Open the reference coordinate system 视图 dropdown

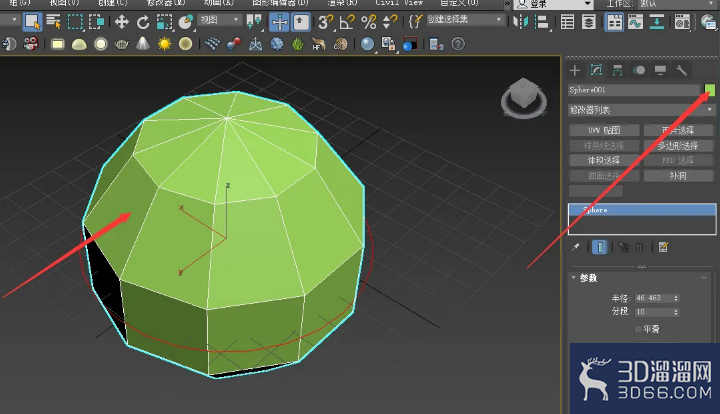[220, 20]
